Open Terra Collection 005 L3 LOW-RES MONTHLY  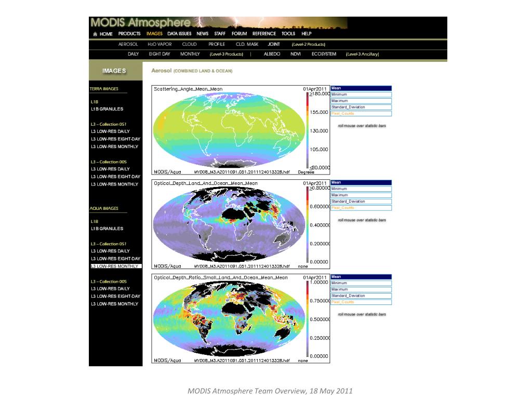pyautogui.click(x=114, y=184)
